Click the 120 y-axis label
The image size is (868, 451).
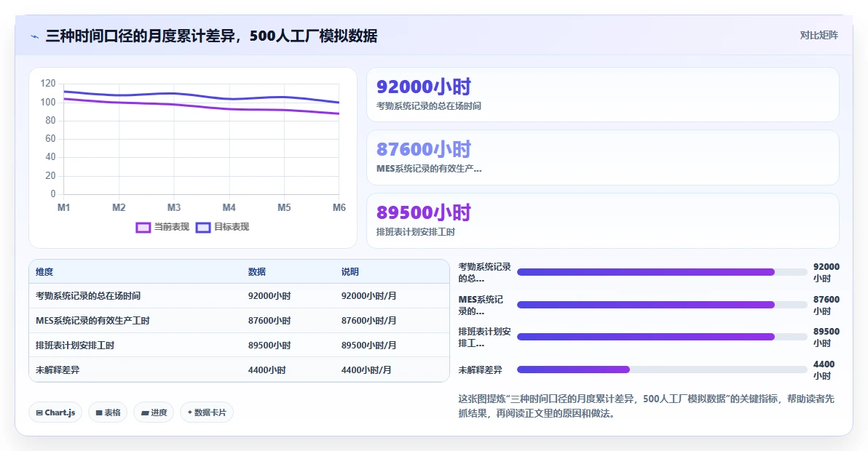[x=48, y=84]
